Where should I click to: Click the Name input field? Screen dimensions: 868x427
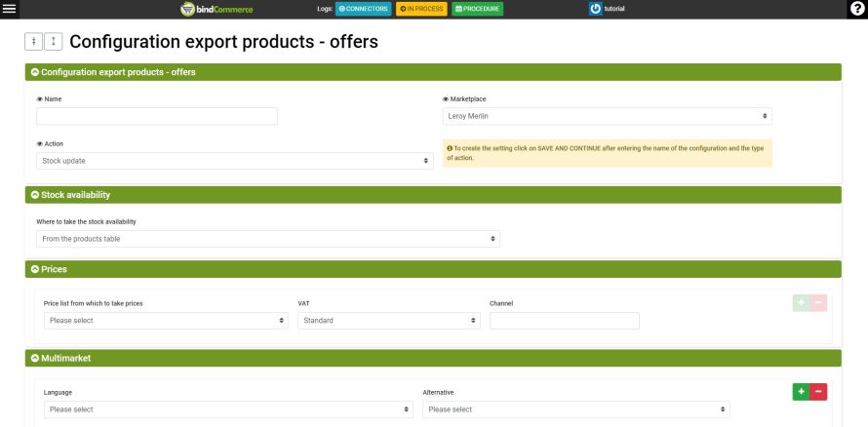point(157,117)
